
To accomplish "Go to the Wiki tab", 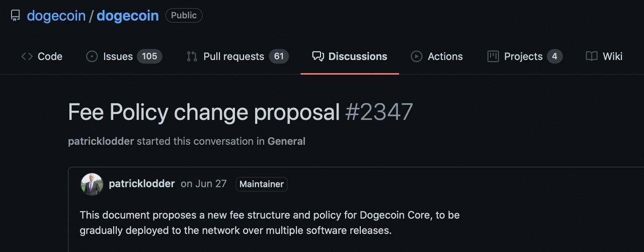I will (604, 56).
